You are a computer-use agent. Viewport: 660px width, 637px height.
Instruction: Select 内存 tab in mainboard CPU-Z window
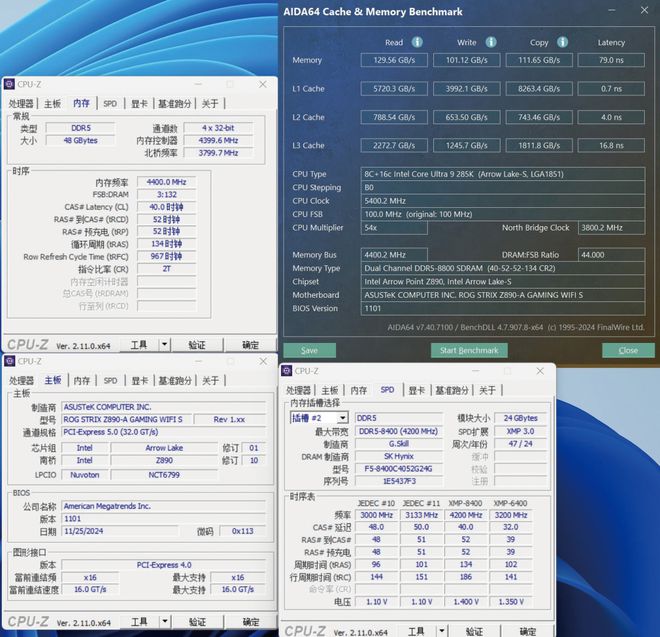(x=82, y=381)
